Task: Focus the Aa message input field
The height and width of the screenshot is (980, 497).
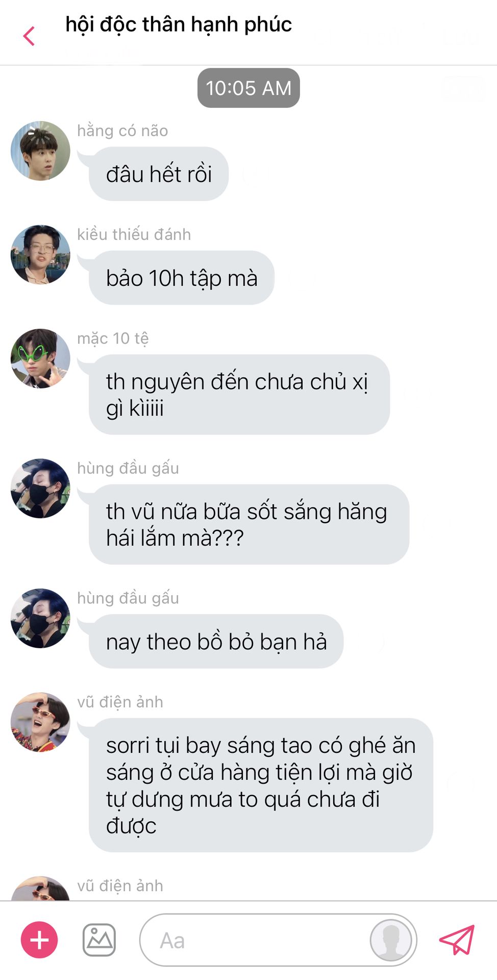Action: (x=278, y=940)
